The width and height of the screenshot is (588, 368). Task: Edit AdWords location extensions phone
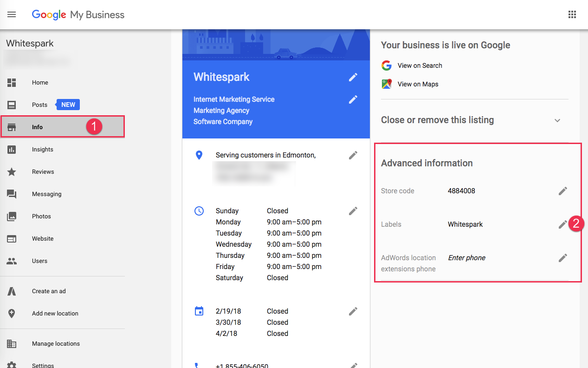coord(562,258)
